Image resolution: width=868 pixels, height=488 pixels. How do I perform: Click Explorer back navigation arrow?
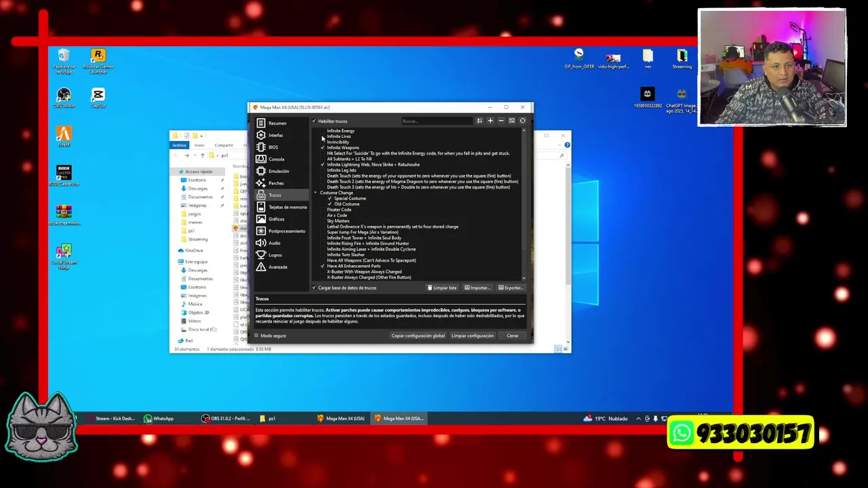[178, 156]
